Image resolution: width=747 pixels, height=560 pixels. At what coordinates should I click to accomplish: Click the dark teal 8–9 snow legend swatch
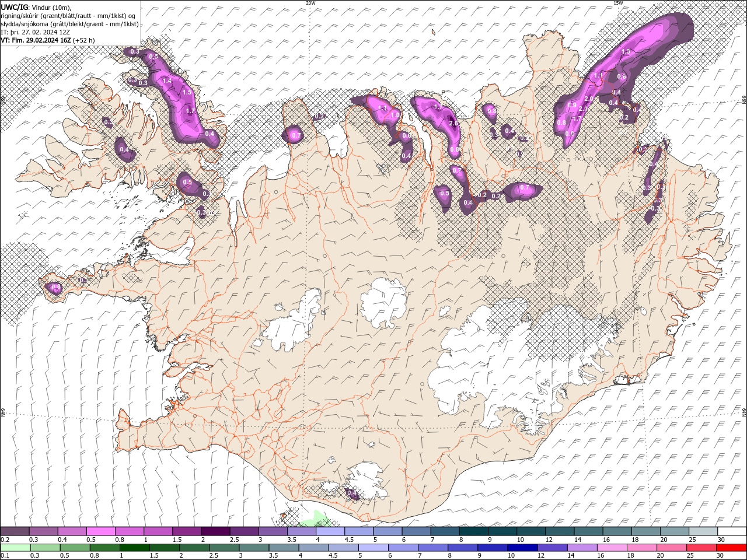click(x=474, y=531)
